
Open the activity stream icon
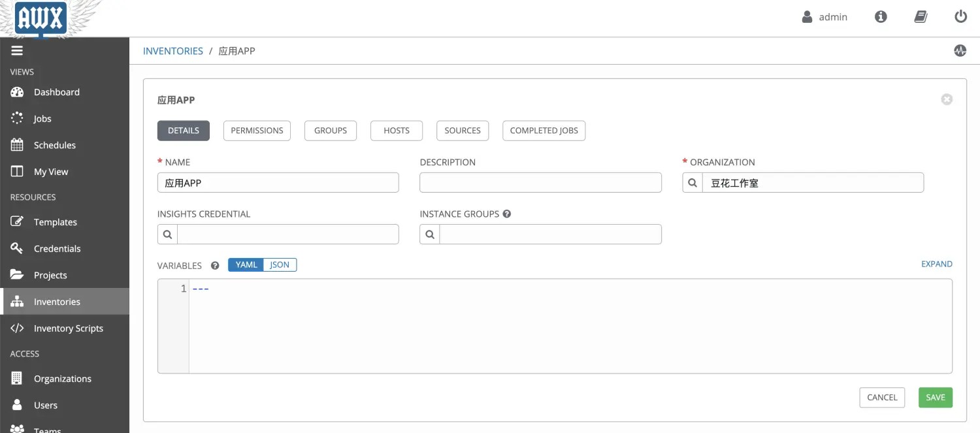coord(960,50)
